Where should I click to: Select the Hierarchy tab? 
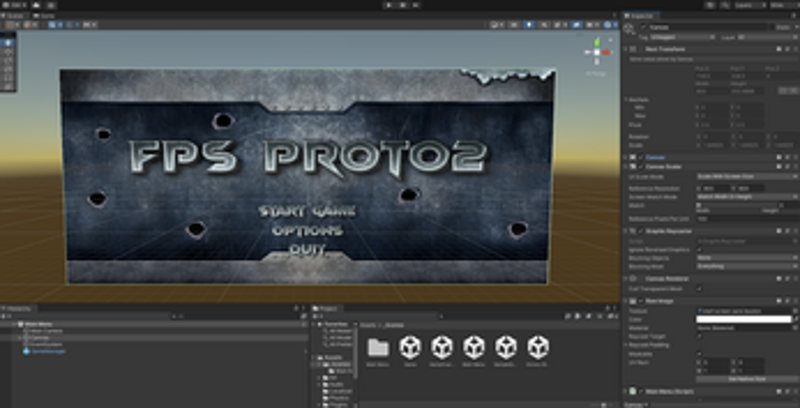(18, 309)
